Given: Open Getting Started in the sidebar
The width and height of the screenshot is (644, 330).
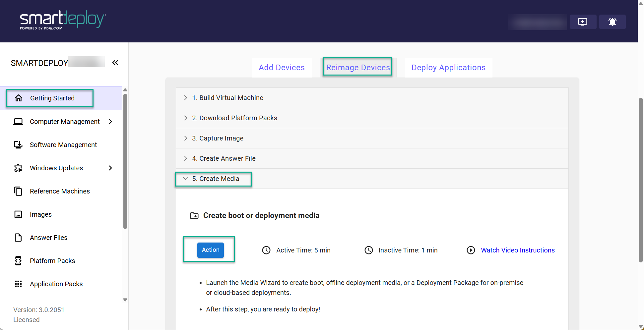Looking at the screenshot, I should pyautogui.click(x=61, y=98).
